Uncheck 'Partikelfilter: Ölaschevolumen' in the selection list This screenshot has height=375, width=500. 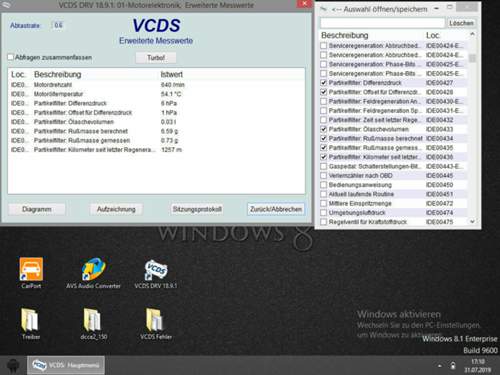click(x=324, y=129)
